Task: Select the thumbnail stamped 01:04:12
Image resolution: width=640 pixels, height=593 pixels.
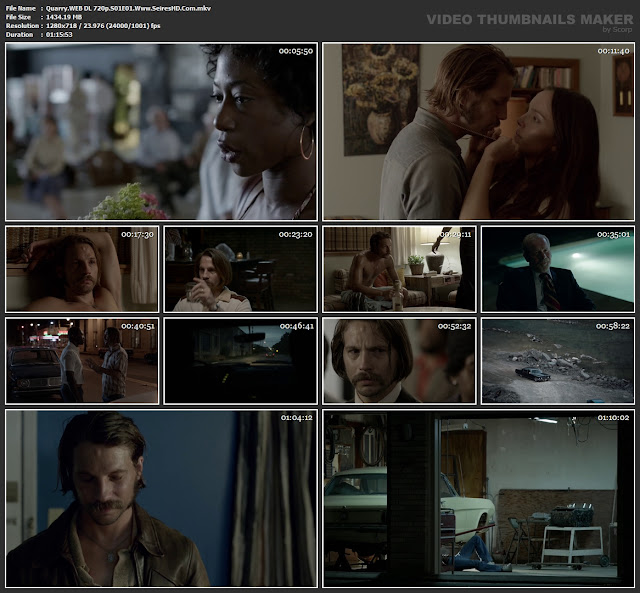Action: 161,498
